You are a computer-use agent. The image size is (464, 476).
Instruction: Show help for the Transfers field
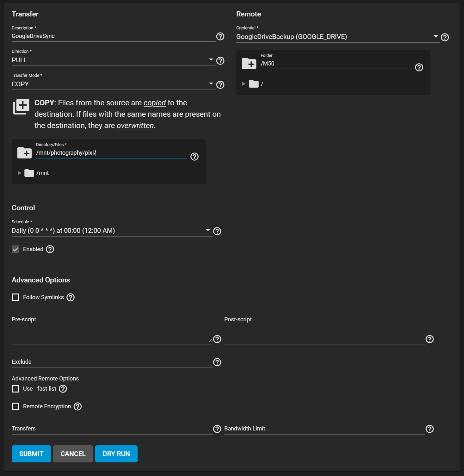[x=217, y=429]
